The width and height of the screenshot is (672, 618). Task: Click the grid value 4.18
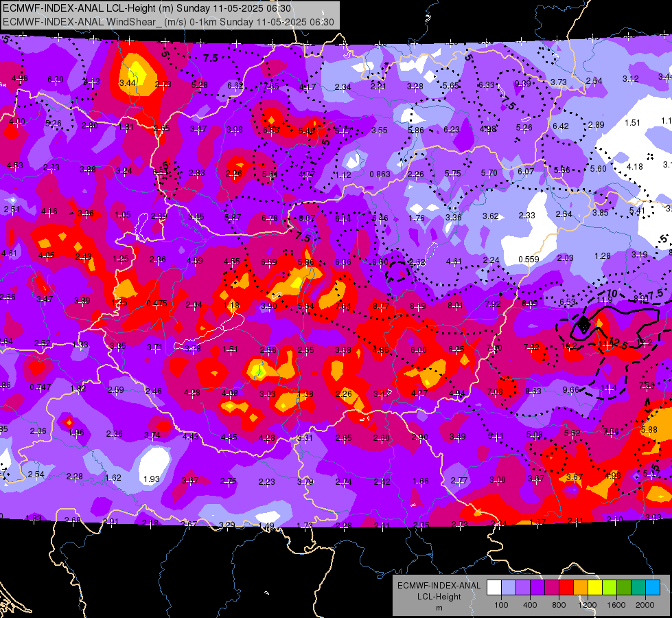click(x=635, y=166)
